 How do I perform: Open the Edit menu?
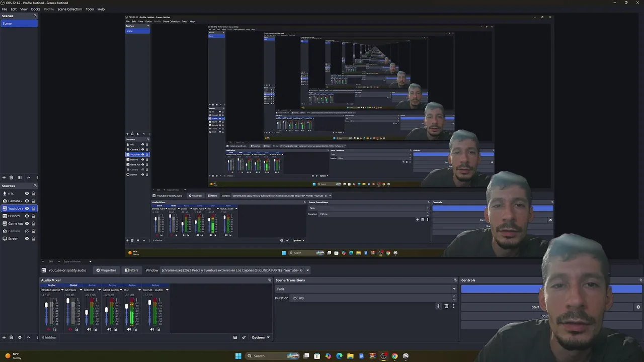point(14,9)
